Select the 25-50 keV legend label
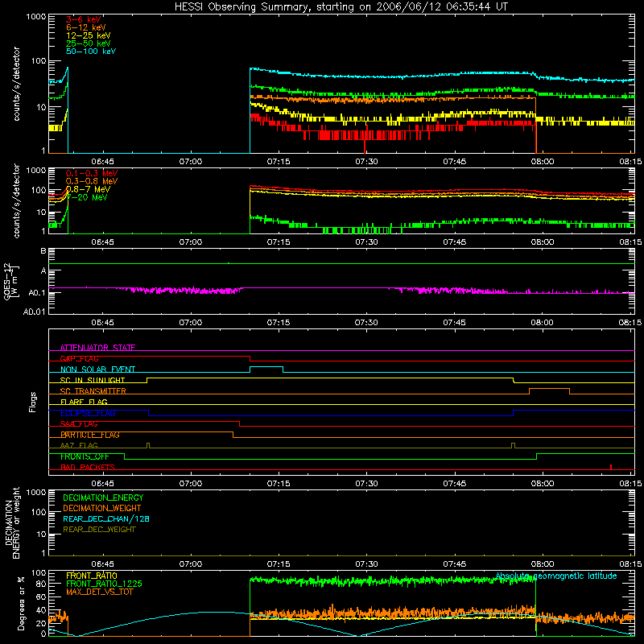644x644 pixels. coord(89,43)
